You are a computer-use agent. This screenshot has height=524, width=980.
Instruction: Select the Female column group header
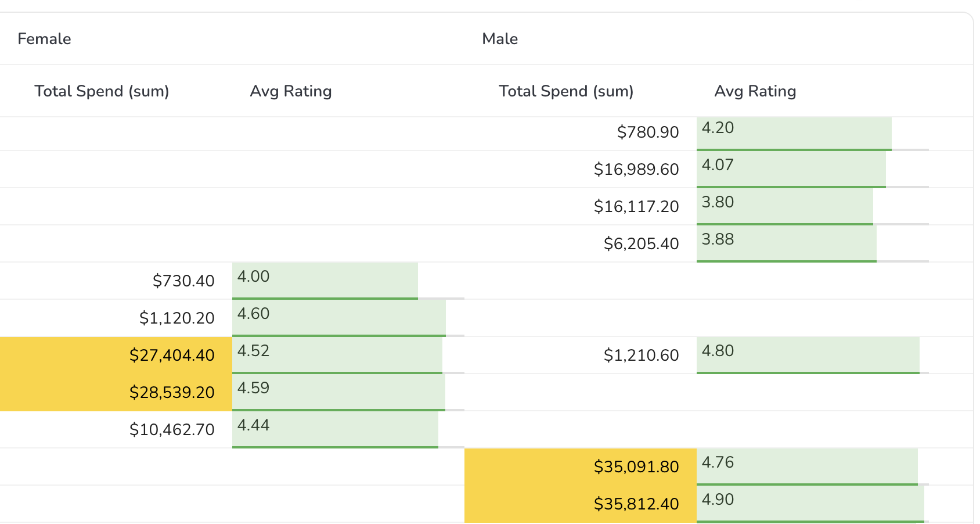pos(232,39)
